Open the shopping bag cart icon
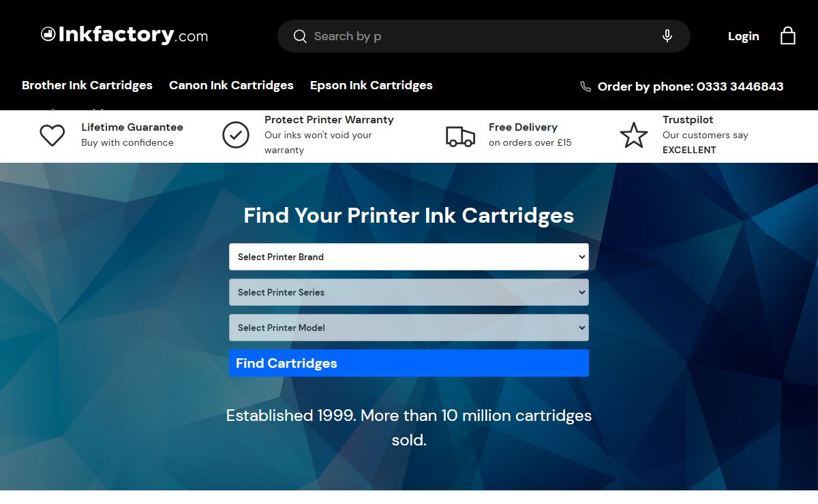 click(x=787, y=36)
